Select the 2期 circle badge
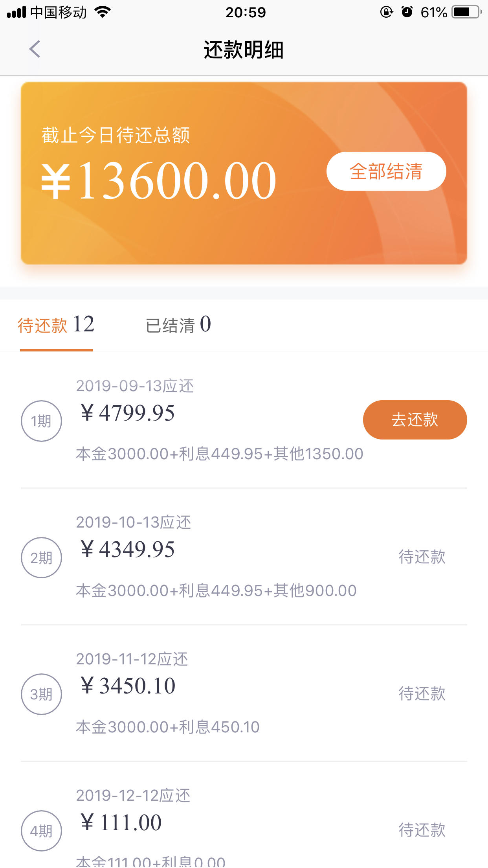Screen dimensions: 488x868 pos(41,557)
